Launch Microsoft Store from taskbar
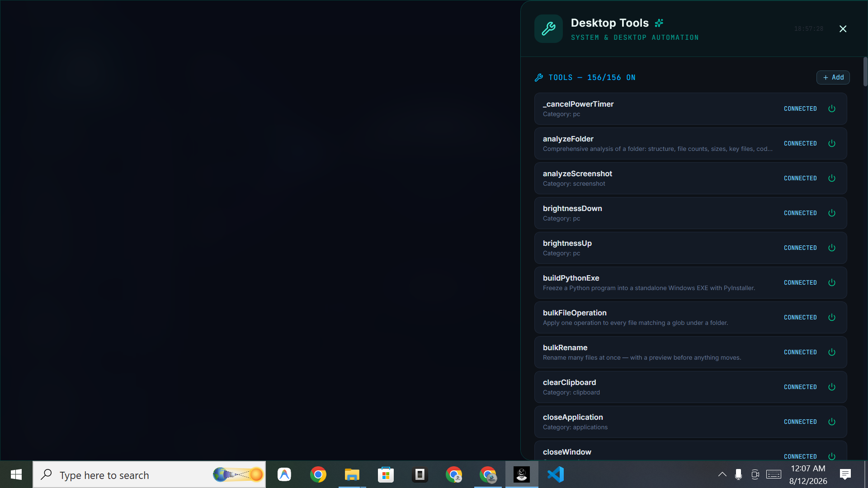The width and height of the screenshot is (868, 488). coord(386,474)
